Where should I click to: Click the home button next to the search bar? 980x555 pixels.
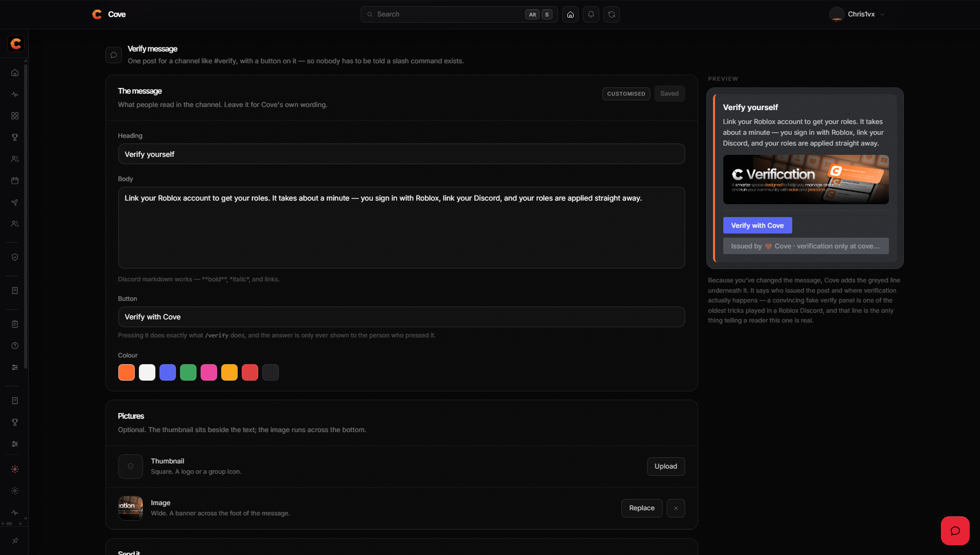click(x=571, y=14)
